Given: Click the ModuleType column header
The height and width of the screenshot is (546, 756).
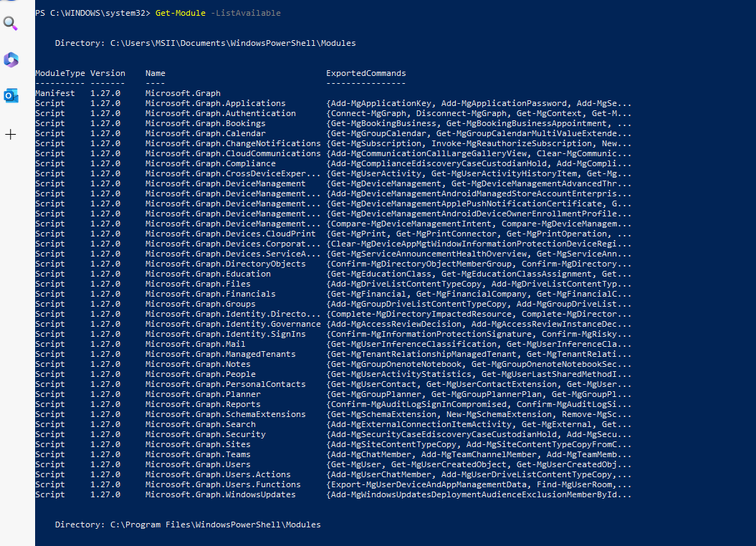Looking at the screenshot, I should pyautogui.click(x=59, y=72).
